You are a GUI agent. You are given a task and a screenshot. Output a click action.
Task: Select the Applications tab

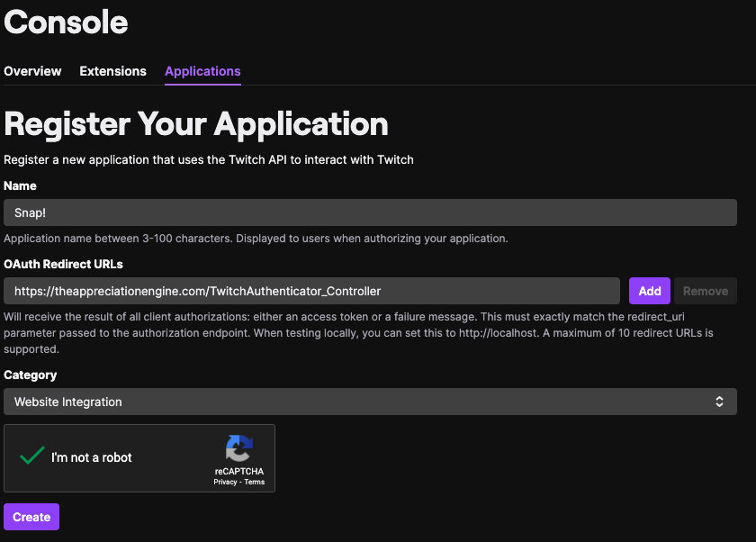pyautogui.click(x=202, y=71)
